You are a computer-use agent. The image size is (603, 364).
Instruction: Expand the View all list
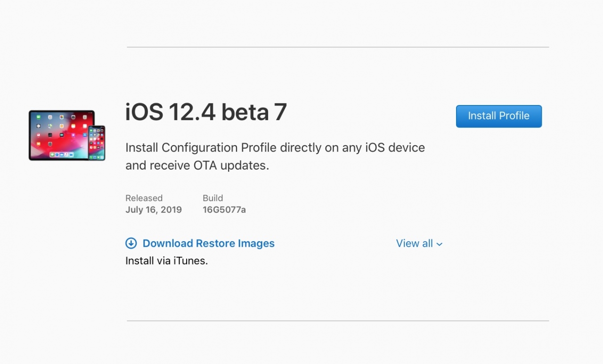click(415, 243)
